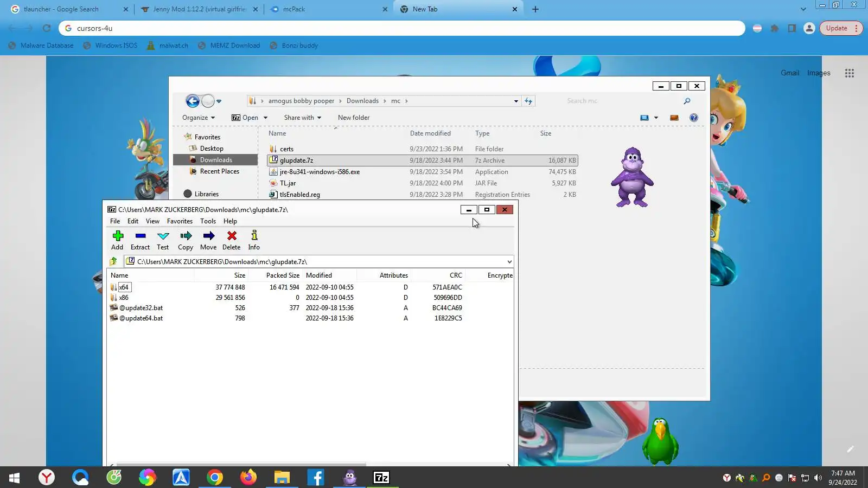Open the Images link
868x488 pixels.
pos(819,73)
